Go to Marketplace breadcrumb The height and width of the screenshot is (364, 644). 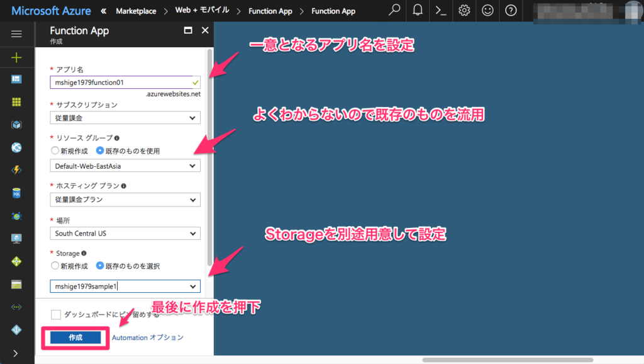[x=137, y=11]
